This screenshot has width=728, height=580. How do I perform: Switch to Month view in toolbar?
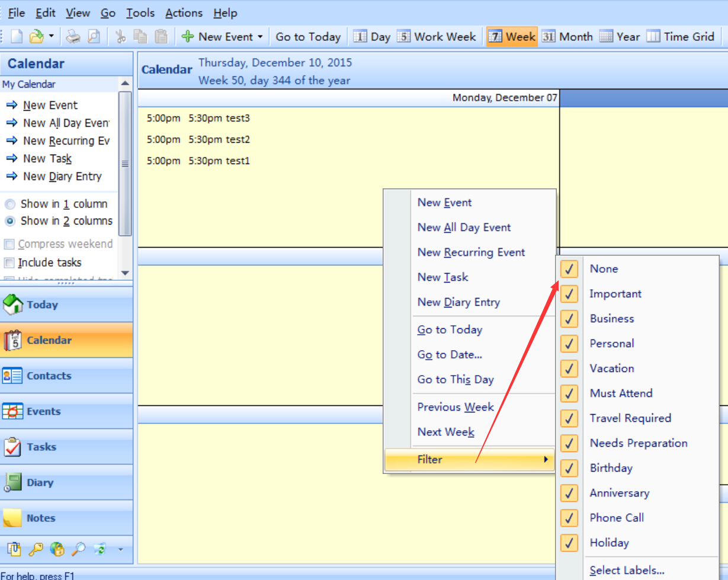coord(567,37)
